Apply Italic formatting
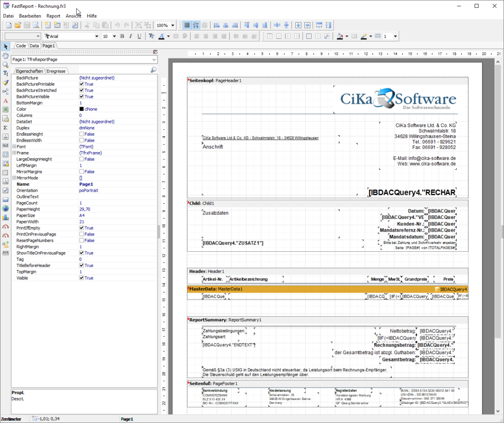Image resolution: width=504 pixels, height=423 pixels. [x=130, y=36]
